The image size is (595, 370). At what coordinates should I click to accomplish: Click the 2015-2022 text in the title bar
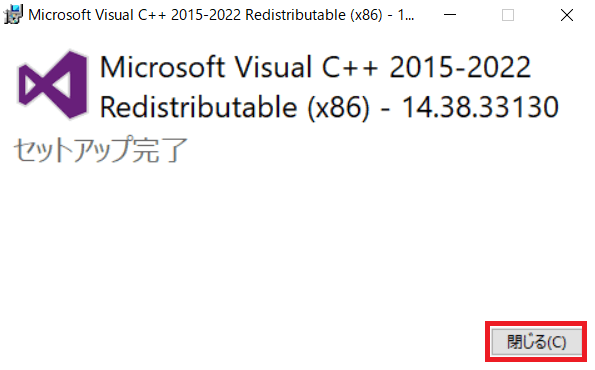click(206, 15)
